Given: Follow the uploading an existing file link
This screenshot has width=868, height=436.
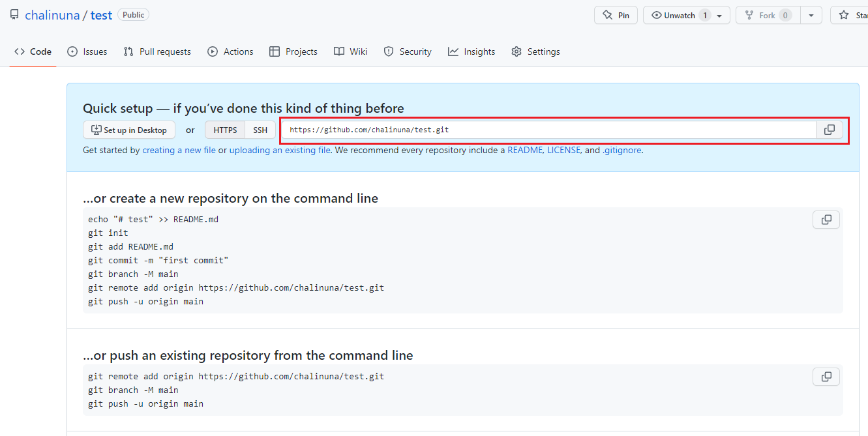Looking at the screenshot, I should click(x=280, y=150).
